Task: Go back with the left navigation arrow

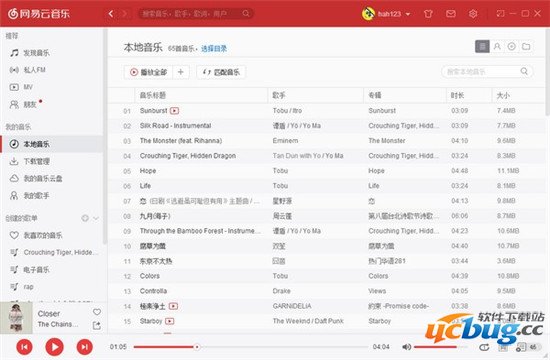Action: point(111,14)
